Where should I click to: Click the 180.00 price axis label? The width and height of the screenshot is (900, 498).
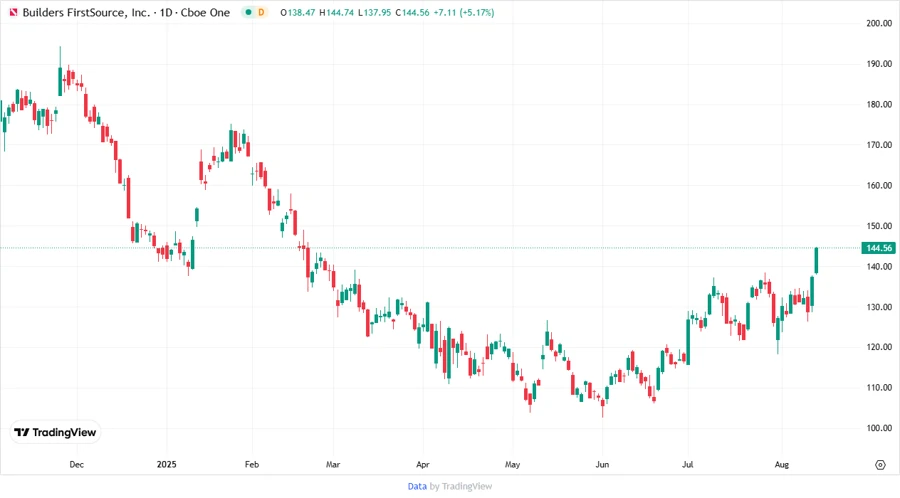click(879, 104)
